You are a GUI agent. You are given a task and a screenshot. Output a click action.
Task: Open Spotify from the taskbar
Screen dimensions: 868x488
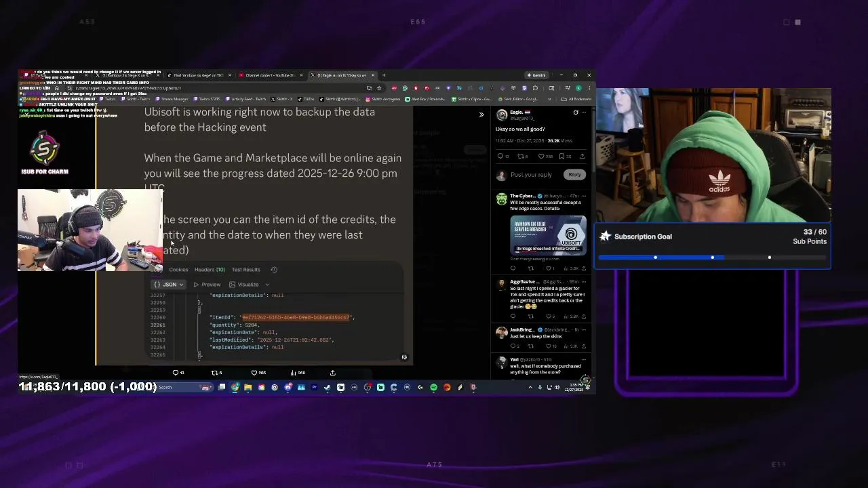(x=433, y=387)
